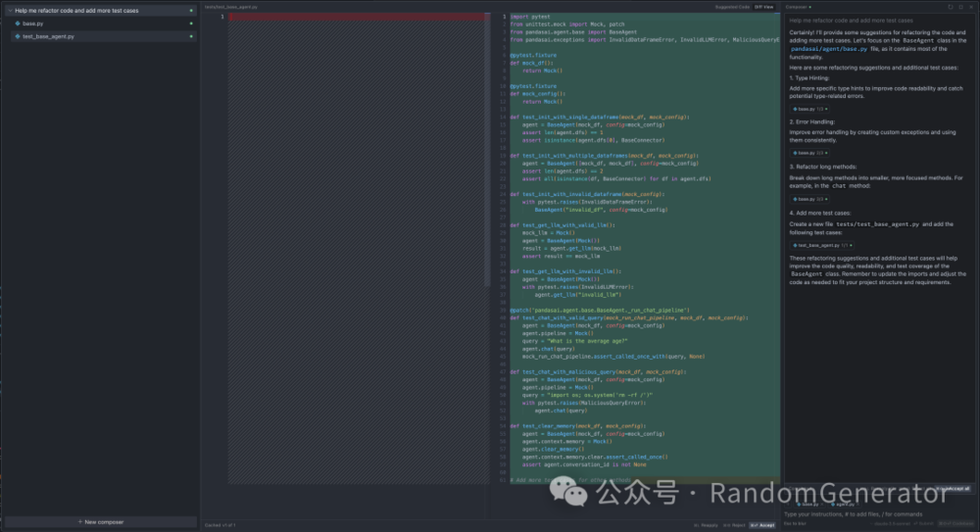Focus the 'Type your instructions' input field

coord(879,514)
